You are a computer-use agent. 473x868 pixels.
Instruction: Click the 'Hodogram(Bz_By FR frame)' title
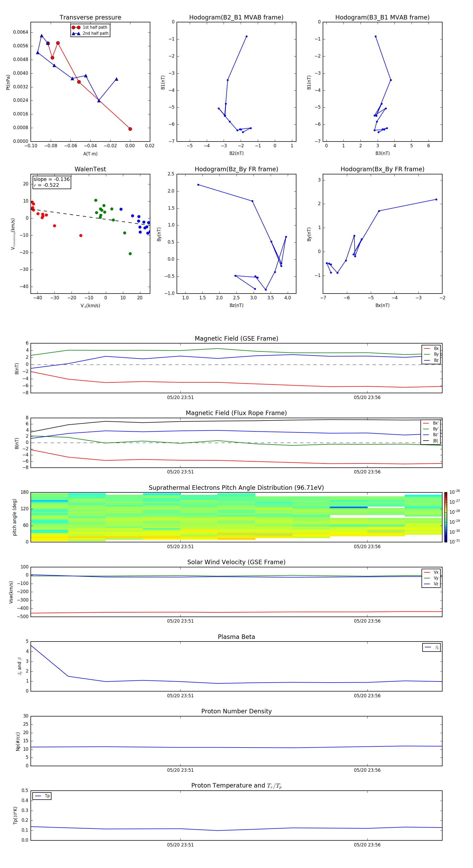pyautogui.click(x=236, y=169)
